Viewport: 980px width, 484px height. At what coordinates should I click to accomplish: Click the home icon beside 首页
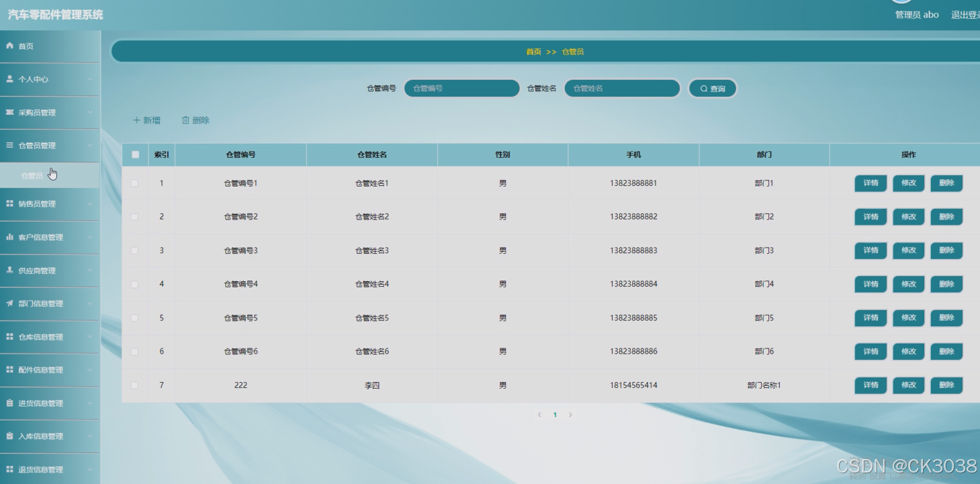tap(8, 46)
